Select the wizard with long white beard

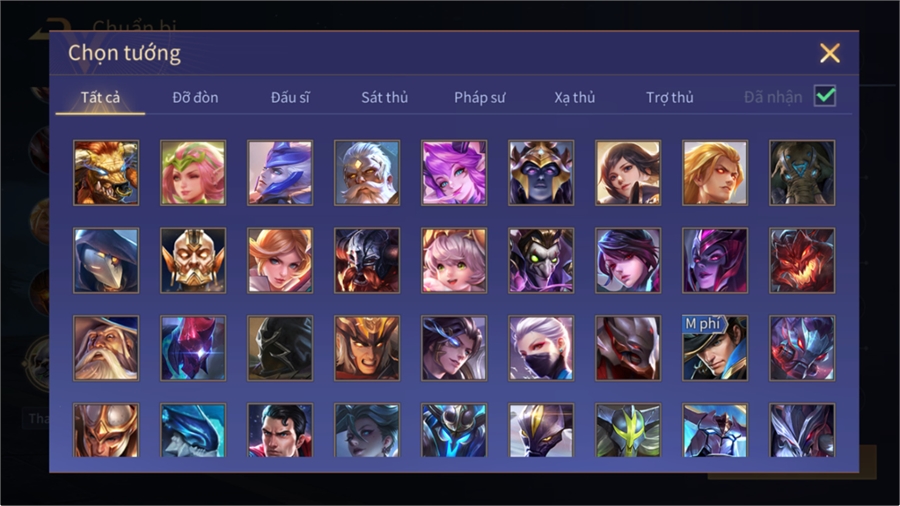tap(106, 348)
